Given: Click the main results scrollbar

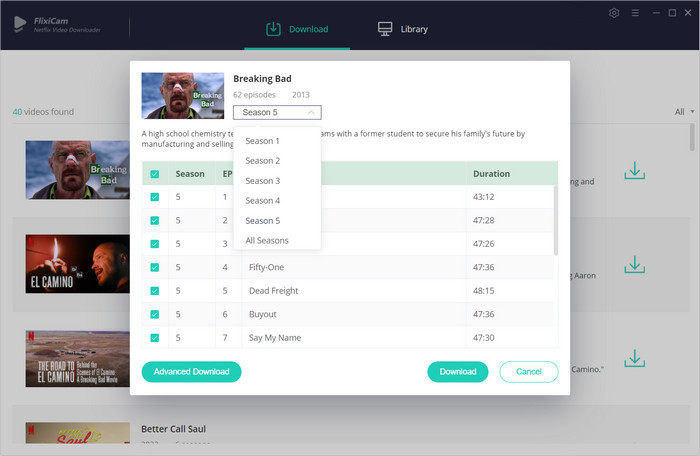Looking at the screenshot, I should pyautogui.click(x=692, y=138).
